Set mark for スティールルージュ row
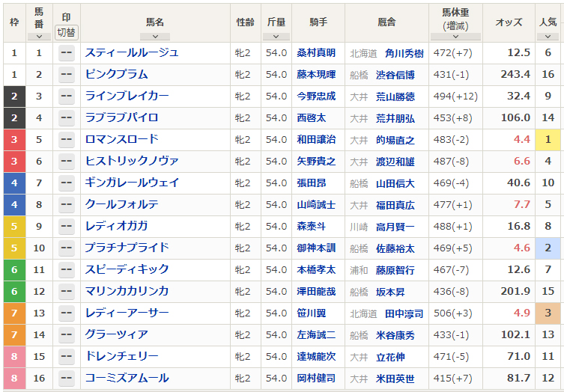This screenshot has width=564, height=392. [x=67, y=53]
